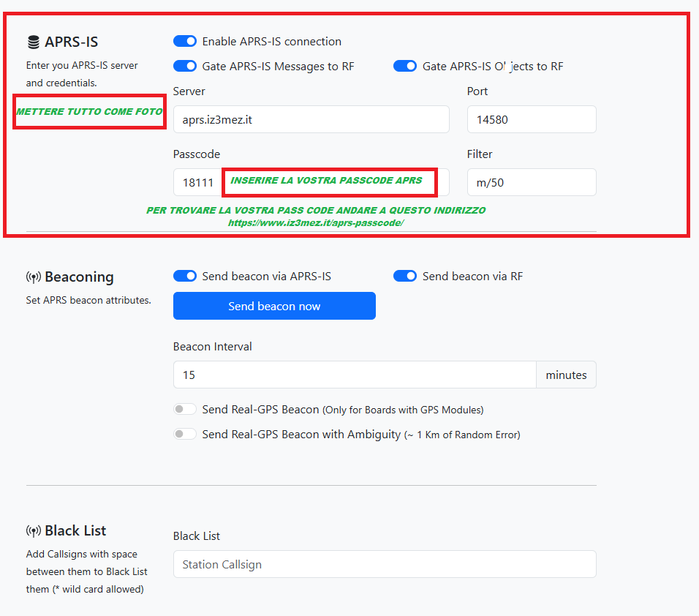
Task: Click the Black List broadcast icon
Action: (34, 531)
